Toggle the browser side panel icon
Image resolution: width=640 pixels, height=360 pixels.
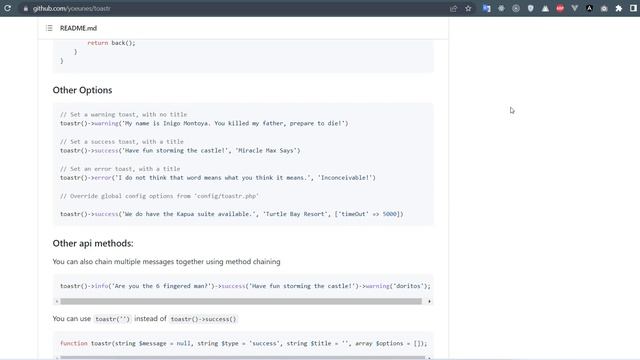[633, 9]
